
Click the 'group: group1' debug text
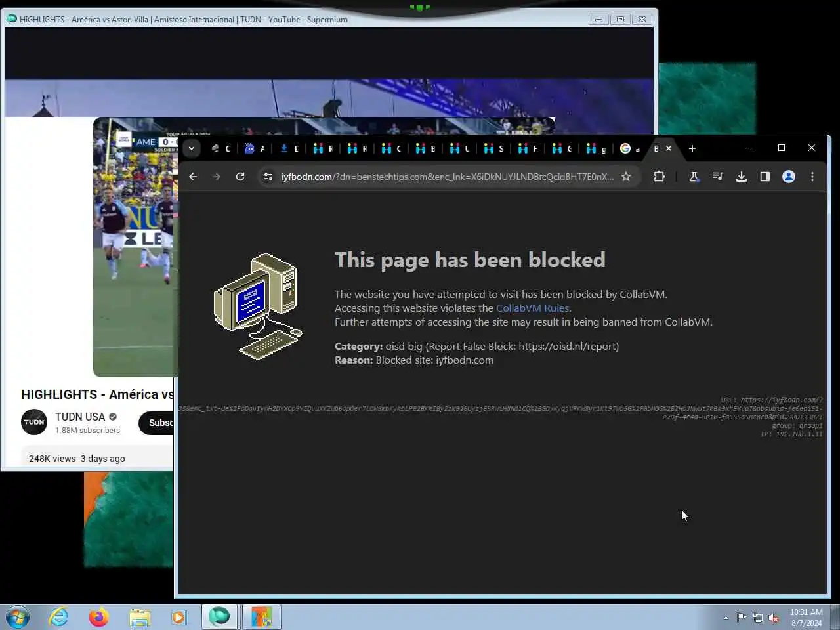(797, 426)
